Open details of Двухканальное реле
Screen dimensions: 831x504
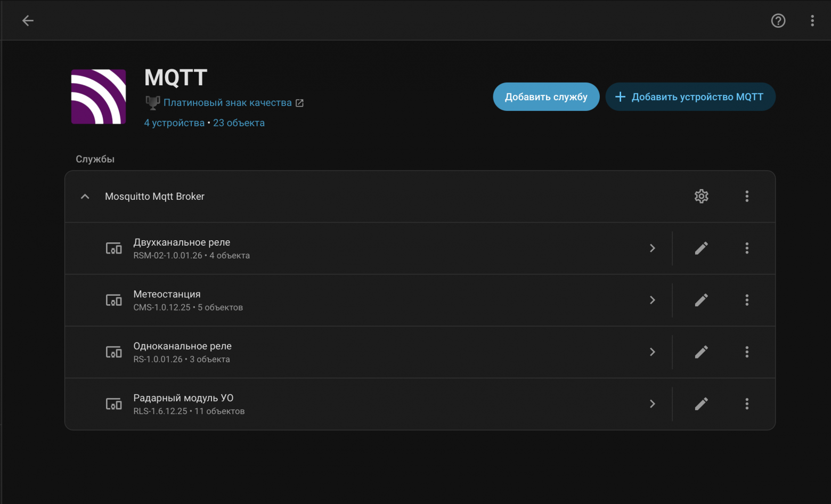coord(653,248)
